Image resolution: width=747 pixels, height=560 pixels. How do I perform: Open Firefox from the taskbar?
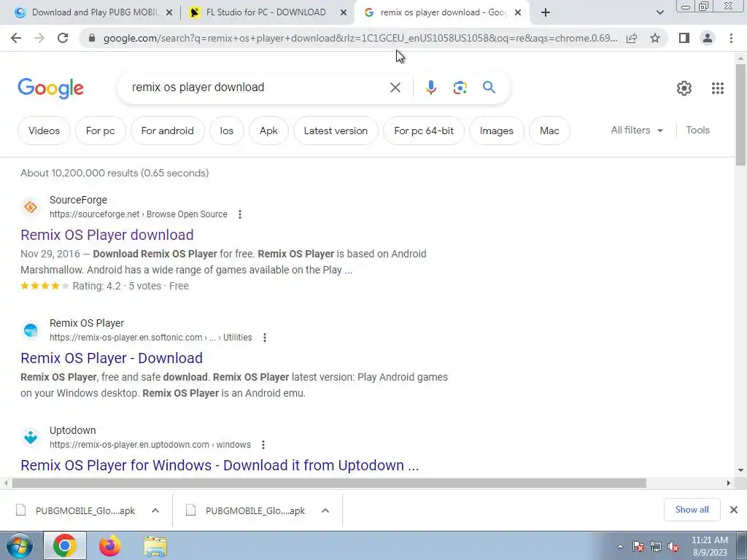point(109,545)
